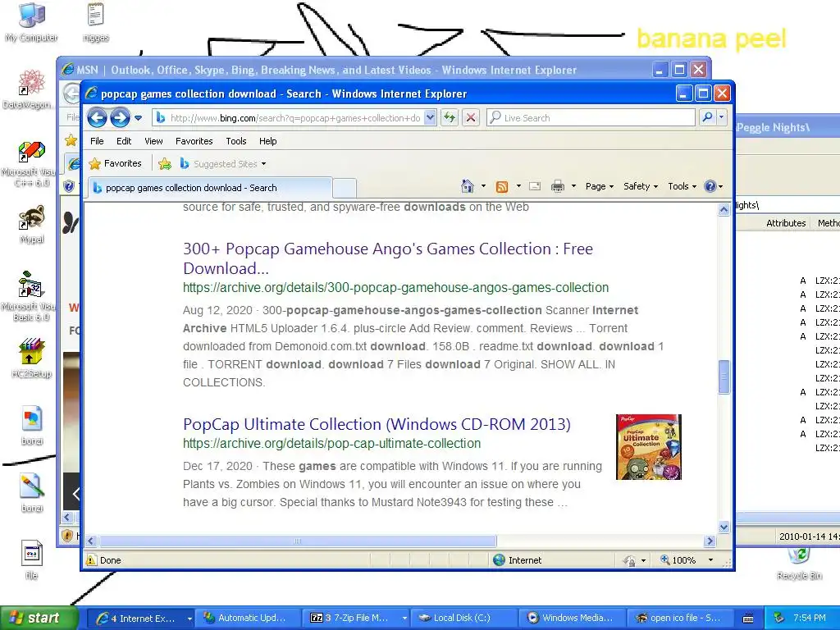Open the Print dropdown arrow
Viewport: 840px width, 630px height.
573,186
